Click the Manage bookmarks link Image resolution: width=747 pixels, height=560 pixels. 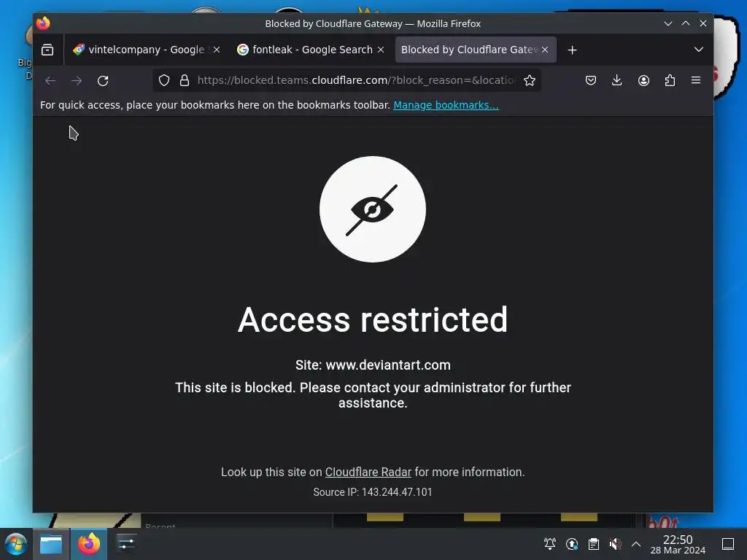[x=446, y=105]
